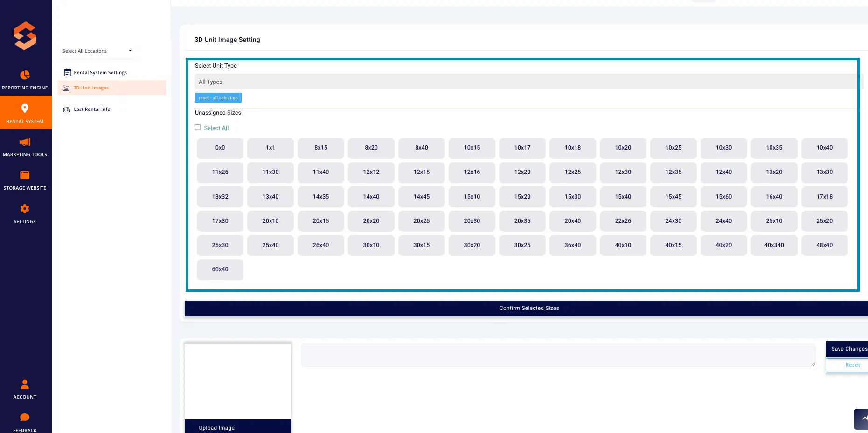Click 3D Unit Images picture icon
Viewport: 868px width, 433px height.
[66, 88]
